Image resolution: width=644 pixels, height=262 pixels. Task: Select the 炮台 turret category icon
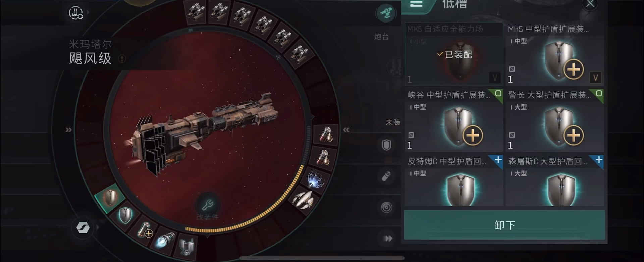click(x=386, y=13)
